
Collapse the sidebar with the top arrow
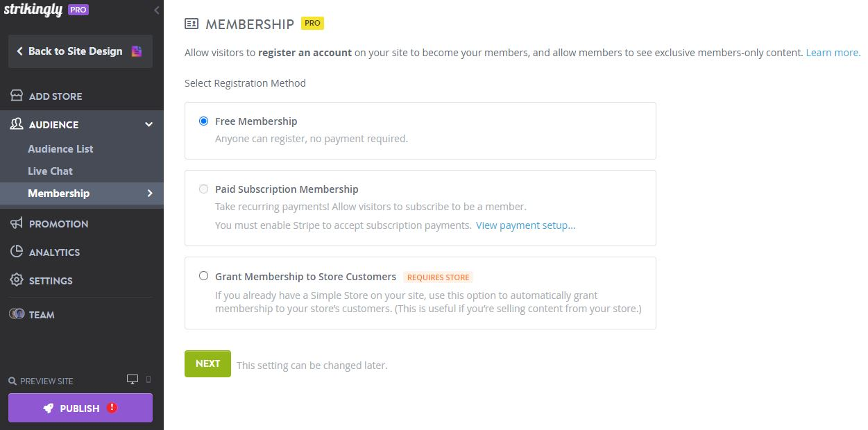pos(155,10)
